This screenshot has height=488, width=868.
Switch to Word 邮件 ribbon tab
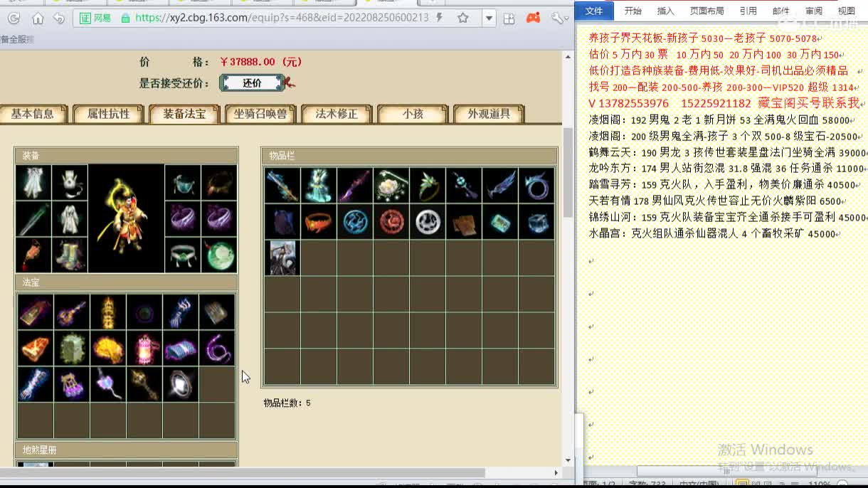click(x=780, y=11)
